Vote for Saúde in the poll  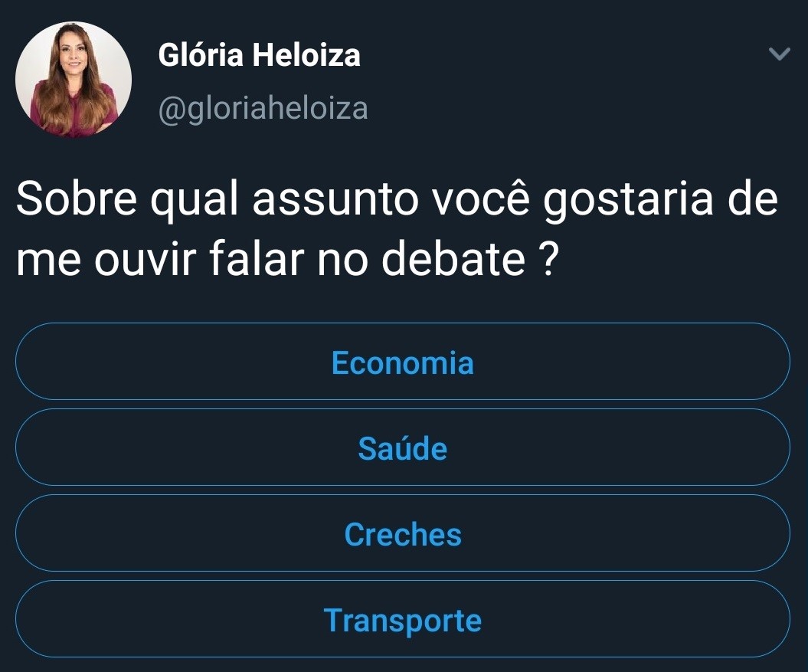point(402,447)
